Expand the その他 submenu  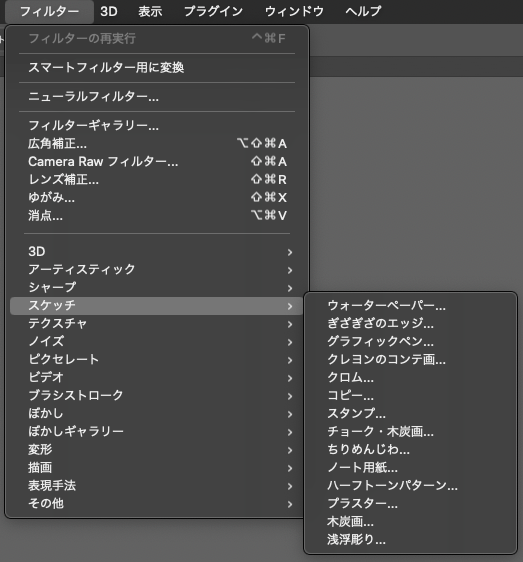(x=157, y=504)
